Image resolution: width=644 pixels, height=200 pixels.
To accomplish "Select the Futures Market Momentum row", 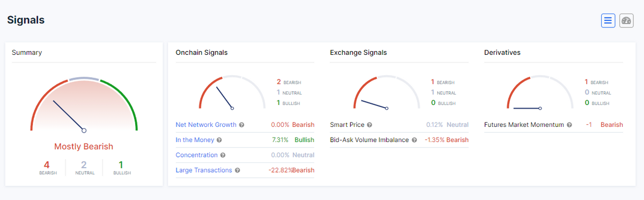I will point(553,125).
